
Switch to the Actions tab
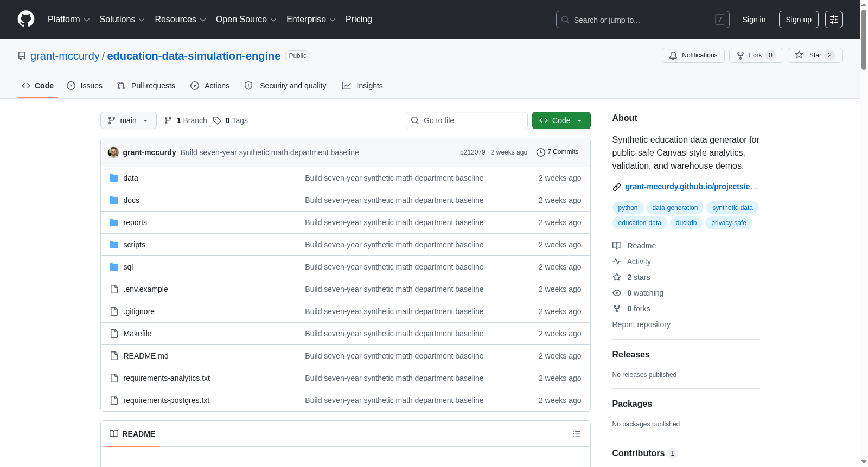tap(210, 86)
